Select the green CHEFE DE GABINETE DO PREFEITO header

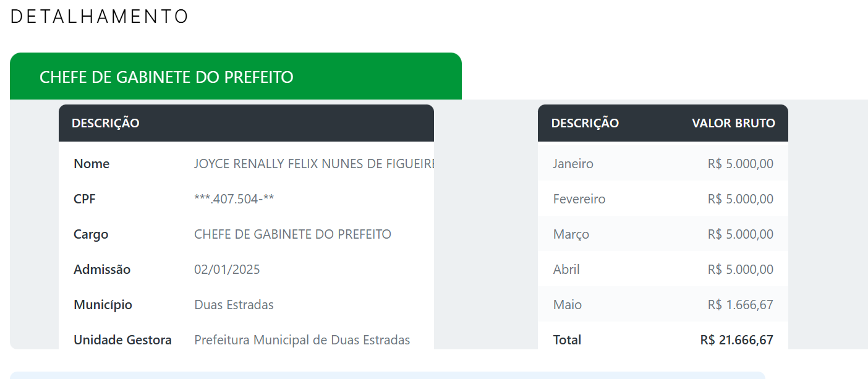[x=166, y=77]
